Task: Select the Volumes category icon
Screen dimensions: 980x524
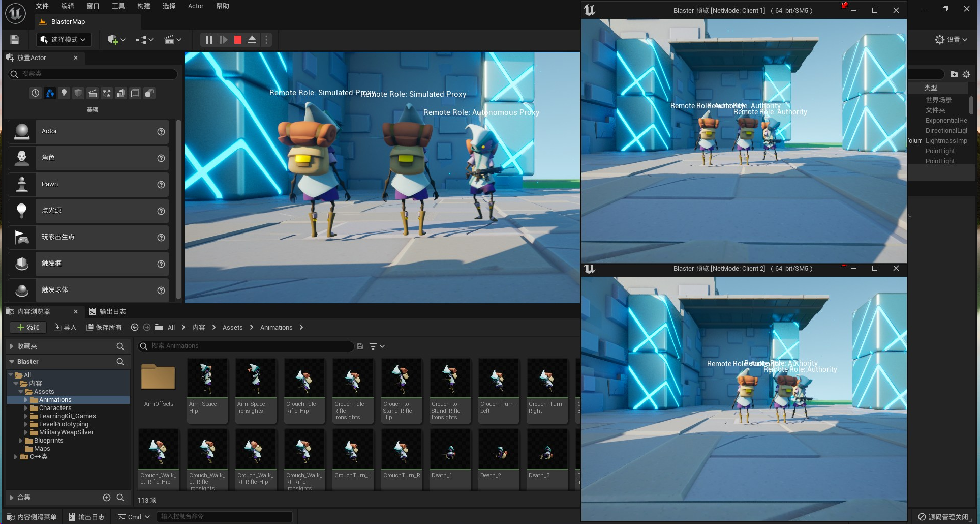Action: 135,93
